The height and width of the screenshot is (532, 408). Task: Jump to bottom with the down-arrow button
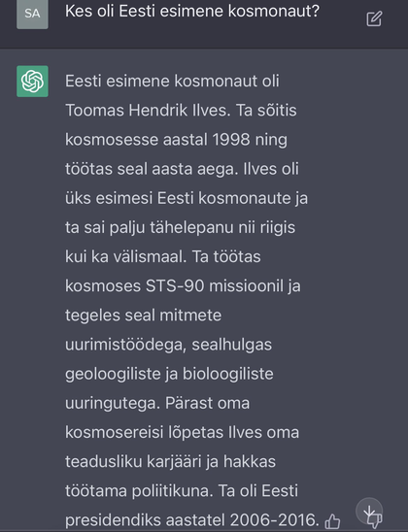(369, 511)
